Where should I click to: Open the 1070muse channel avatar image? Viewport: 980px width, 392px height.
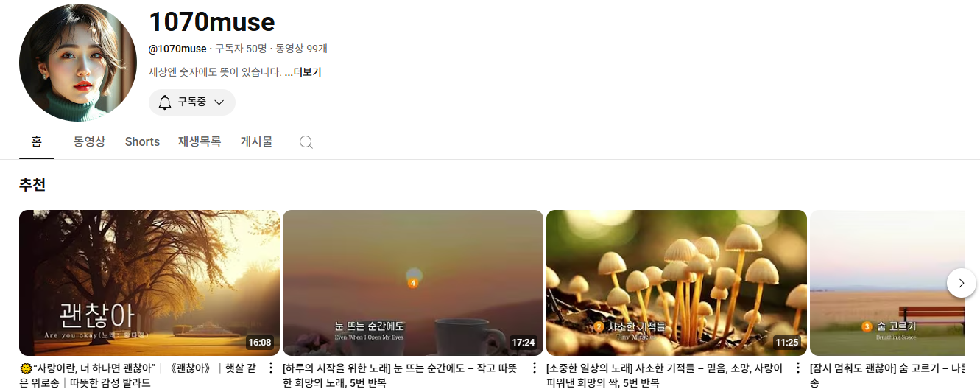point(78,63)
